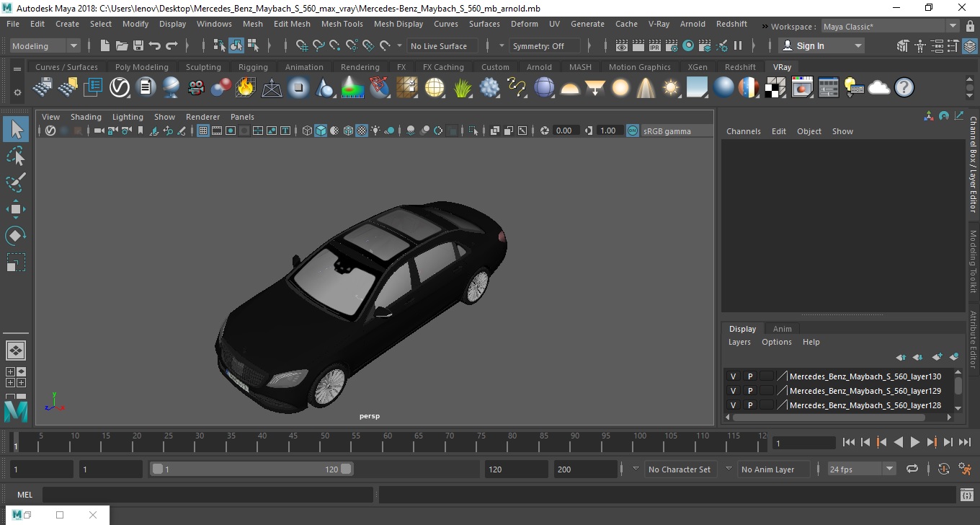The height and width of the screenshot is (525, 980).
Task: Open the Arnold menu in menu bar
Action: [692, 24]
